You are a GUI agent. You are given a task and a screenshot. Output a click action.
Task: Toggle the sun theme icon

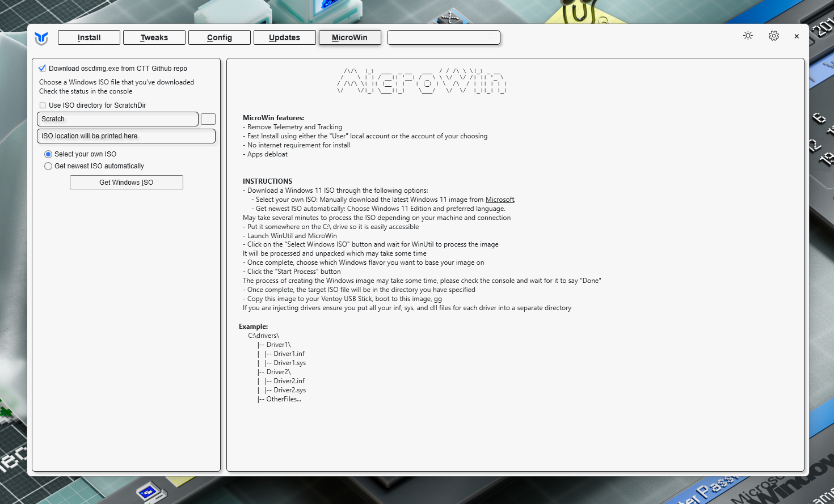coord(748,36)
